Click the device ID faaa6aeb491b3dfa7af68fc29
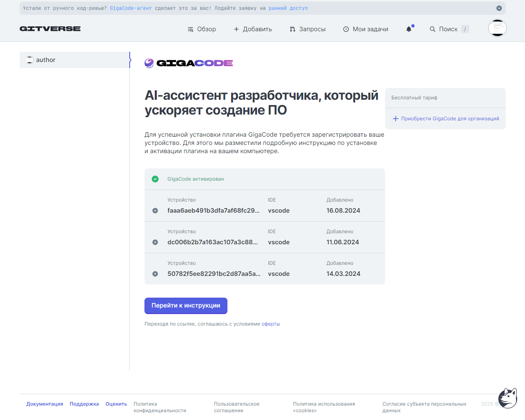Viewport: 525px width, 420px height. (x=213, y=211)
